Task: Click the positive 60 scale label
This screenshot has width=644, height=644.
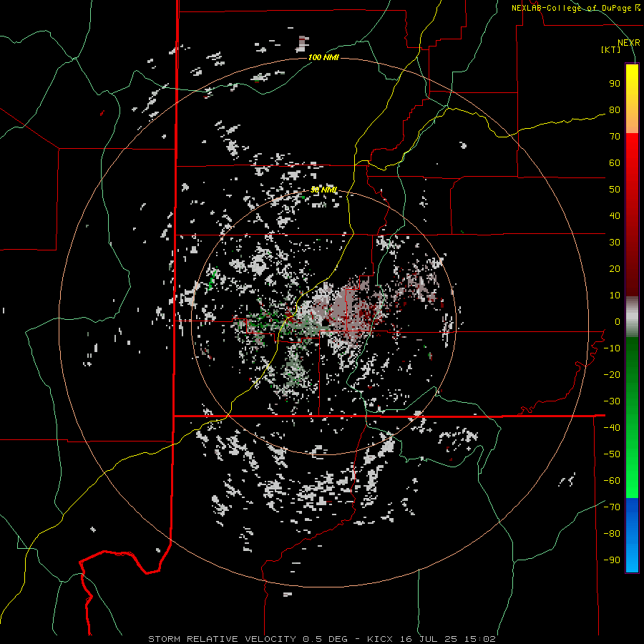Action: 615,163
